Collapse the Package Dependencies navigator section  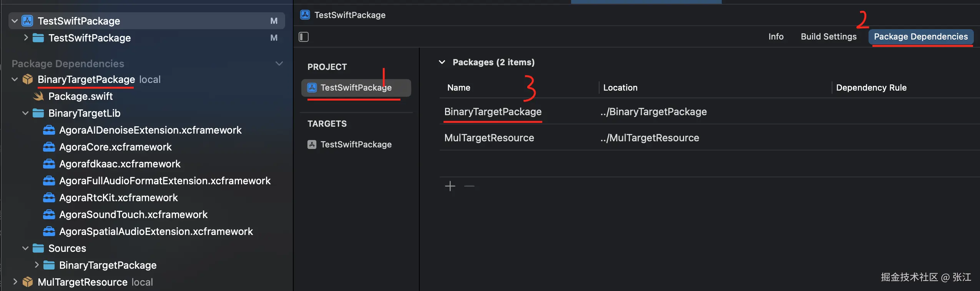[x=279, y=63]
